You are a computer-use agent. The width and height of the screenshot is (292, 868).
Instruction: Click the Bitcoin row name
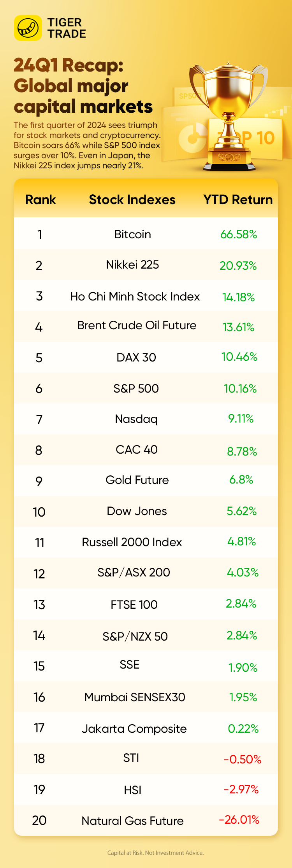pyautogui.click(x=132, y=234)
